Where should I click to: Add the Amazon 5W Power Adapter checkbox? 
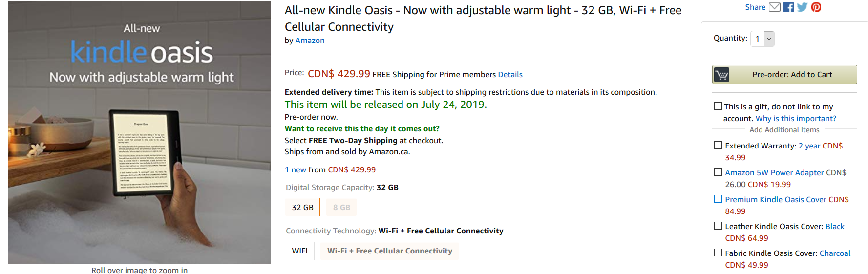(718, 172)
